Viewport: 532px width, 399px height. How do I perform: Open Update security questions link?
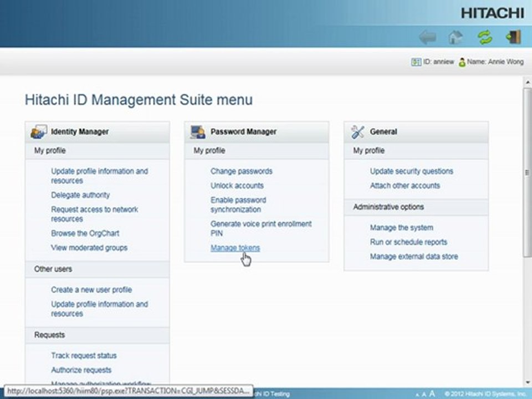(412, 171)
